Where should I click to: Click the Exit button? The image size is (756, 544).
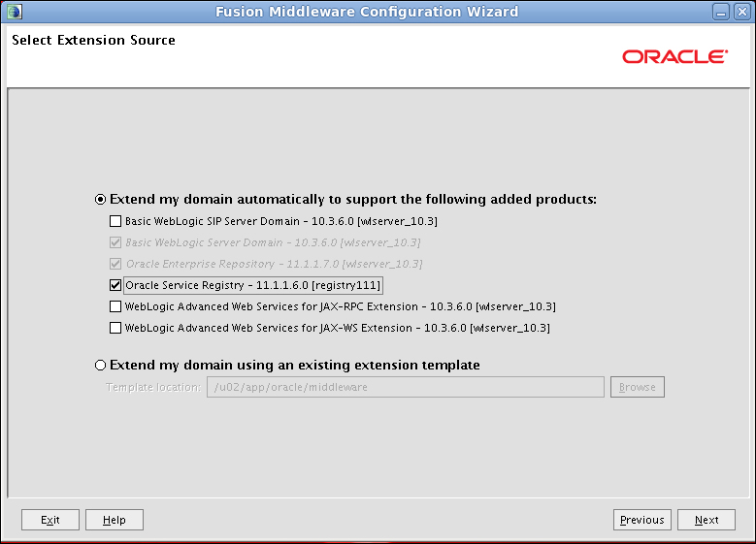pyautogui.click(x=50, y=520)
